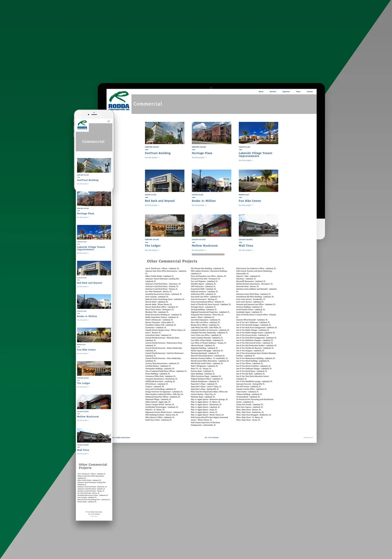This screenshot has width=392, height=559.
Task: Click the mobile Books-A-Million title
Action: pyautogui.click(x=87, y=316)
